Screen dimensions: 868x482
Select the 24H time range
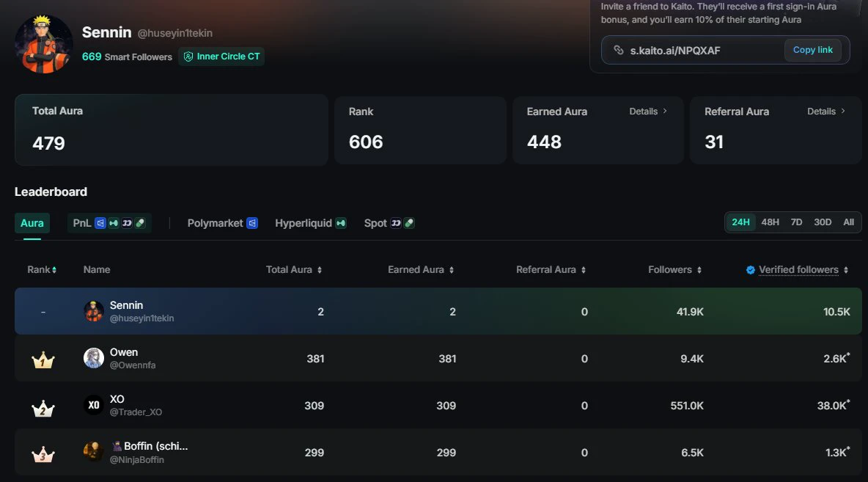[x=740, y=222]
